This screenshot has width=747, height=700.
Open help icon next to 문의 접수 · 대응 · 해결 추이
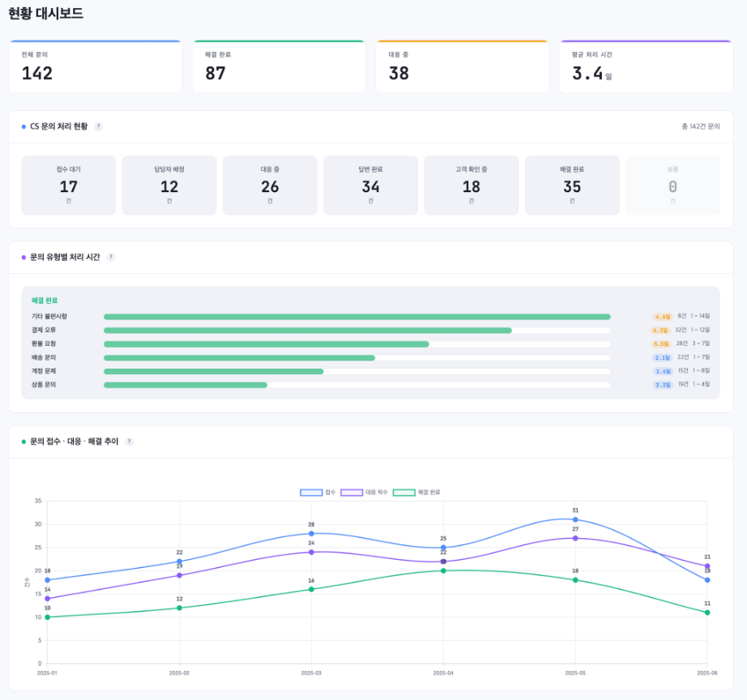(x=130, y=442)
